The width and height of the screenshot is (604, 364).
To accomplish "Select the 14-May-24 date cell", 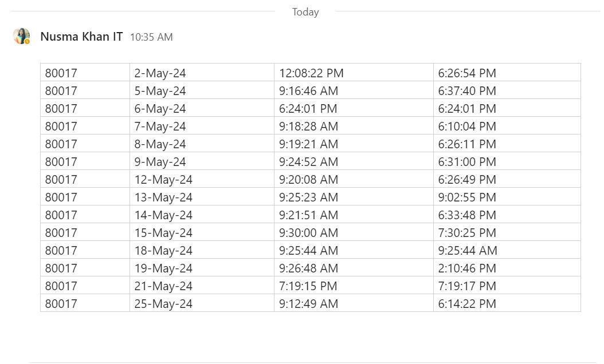I will tap(202, 214).
